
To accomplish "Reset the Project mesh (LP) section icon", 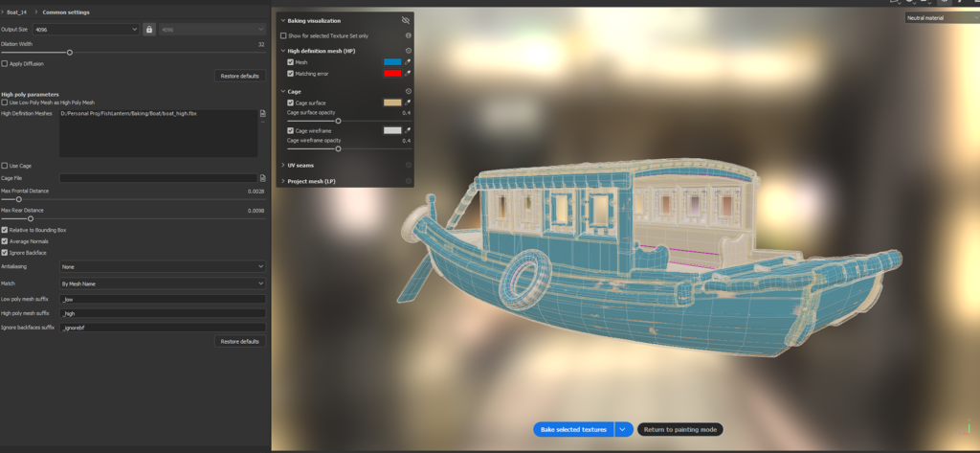I will point(408,181).
